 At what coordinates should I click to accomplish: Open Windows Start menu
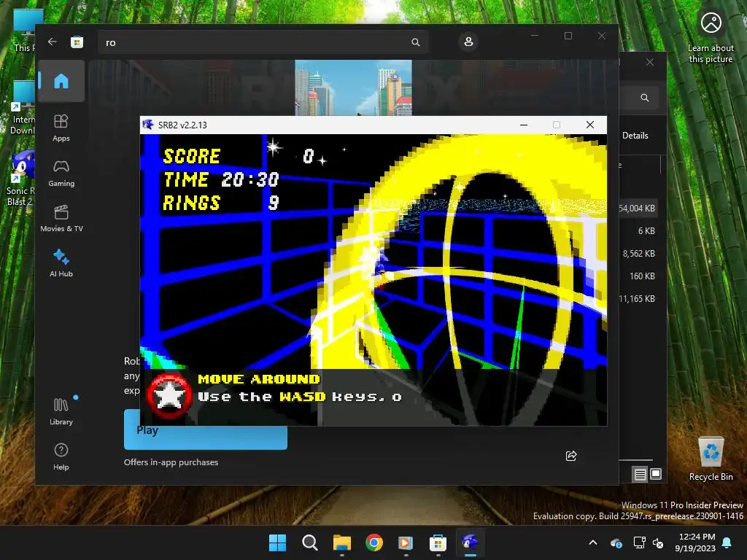point(277,542)
